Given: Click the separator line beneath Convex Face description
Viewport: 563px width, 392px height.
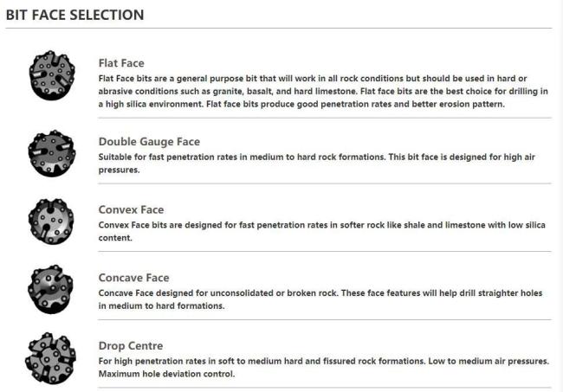Looking at the screenshot, I should tap(320, 252).
